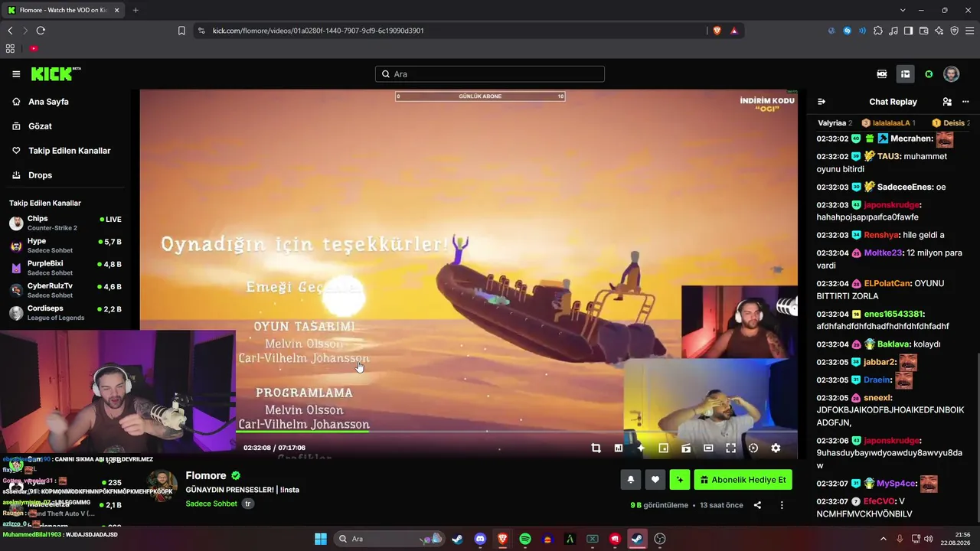Image resolution: width=980 pixels, height=551 pixels.
Task: Open the Cordiseps channel
Action: pos(65,313)
